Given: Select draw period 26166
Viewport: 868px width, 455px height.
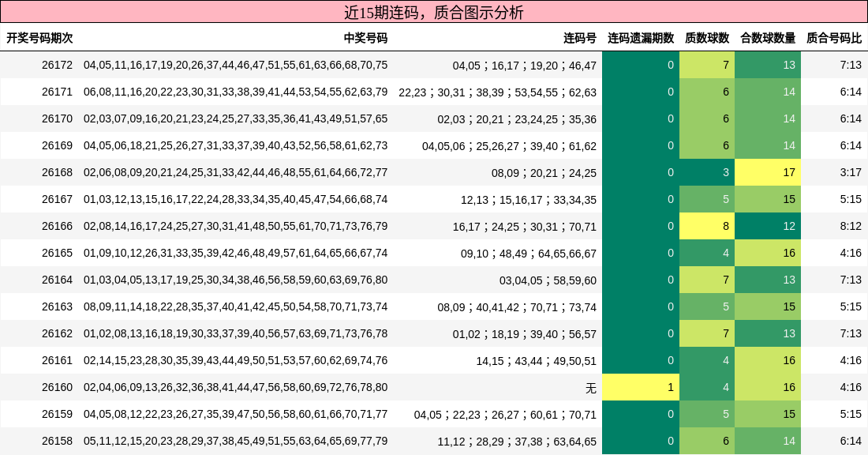Looking at the screenshot, I should coord(57,226).
